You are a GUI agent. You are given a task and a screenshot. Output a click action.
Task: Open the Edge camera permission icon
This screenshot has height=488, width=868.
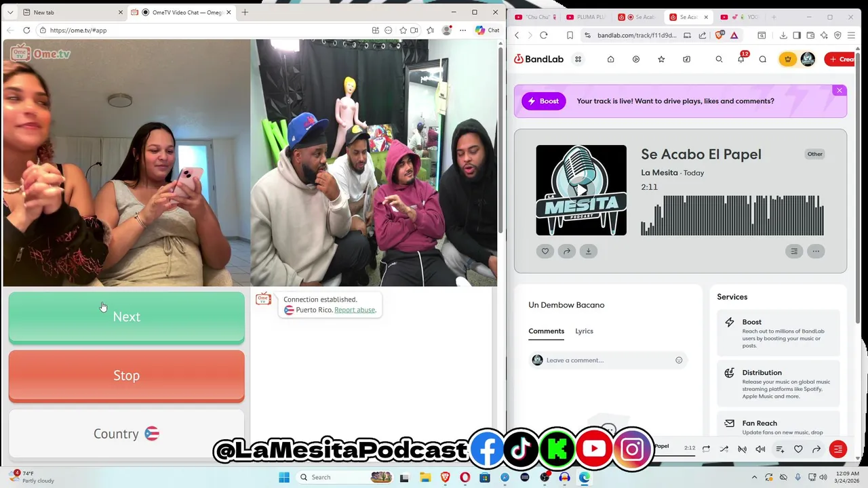414,30
